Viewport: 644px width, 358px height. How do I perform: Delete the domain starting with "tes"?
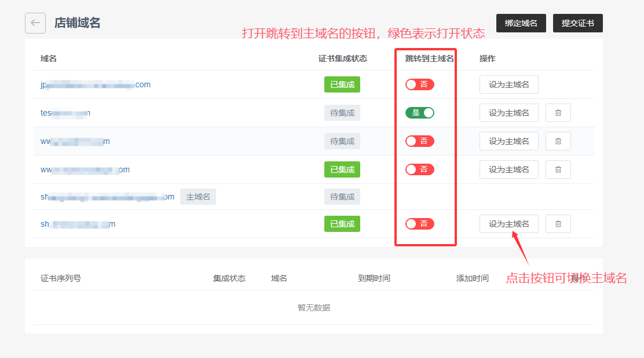point(558,113)
